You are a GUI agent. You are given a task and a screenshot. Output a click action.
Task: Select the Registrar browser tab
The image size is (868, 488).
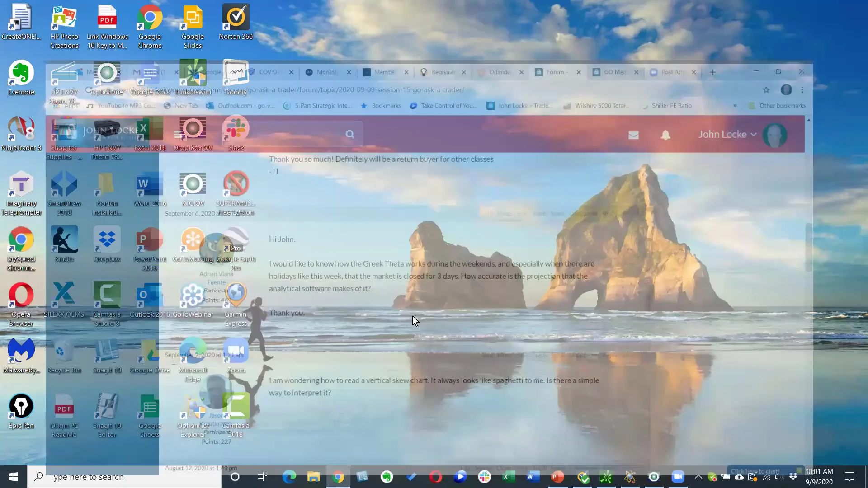pos(443,72)
